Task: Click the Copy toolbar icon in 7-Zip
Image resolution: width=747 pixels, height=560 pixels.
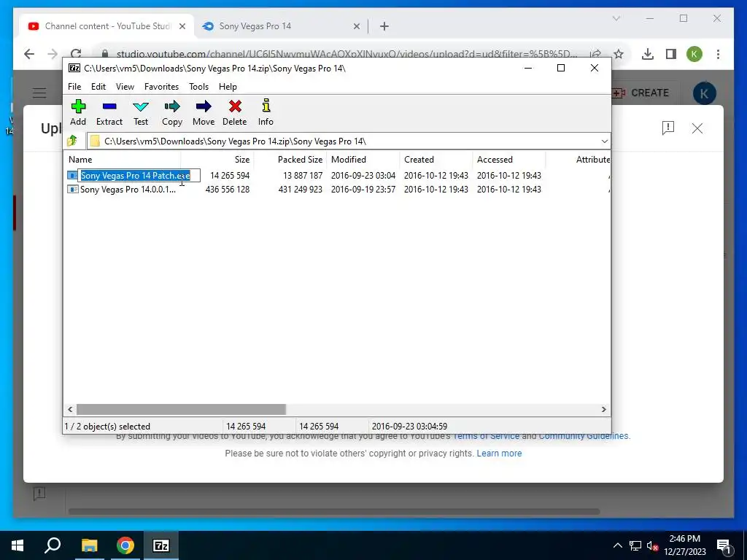Action: 172,106
